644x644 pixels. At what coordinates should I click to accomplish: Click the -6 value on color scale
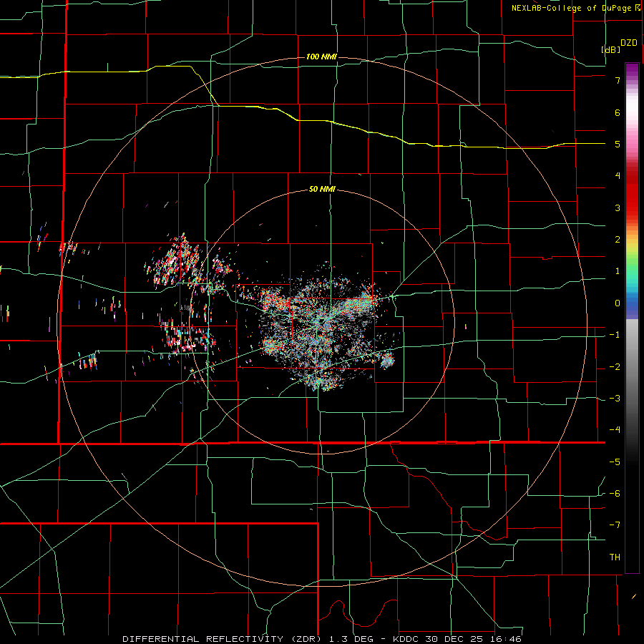coord(615,494)
